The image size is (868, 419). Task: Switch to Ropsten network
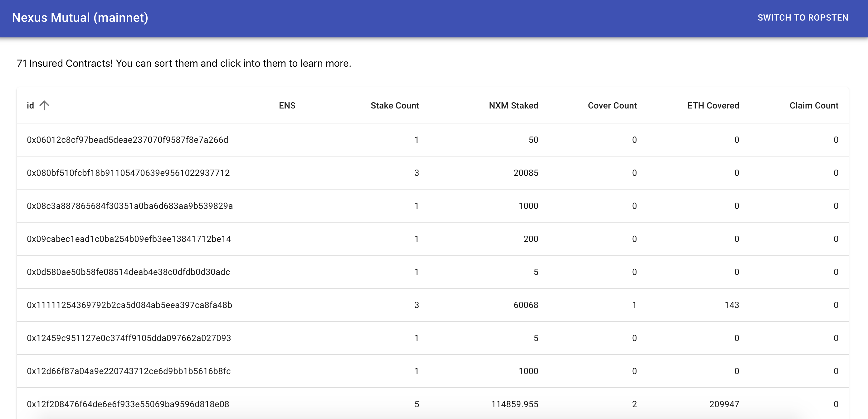pyautogui.click(x=802, y=17)
